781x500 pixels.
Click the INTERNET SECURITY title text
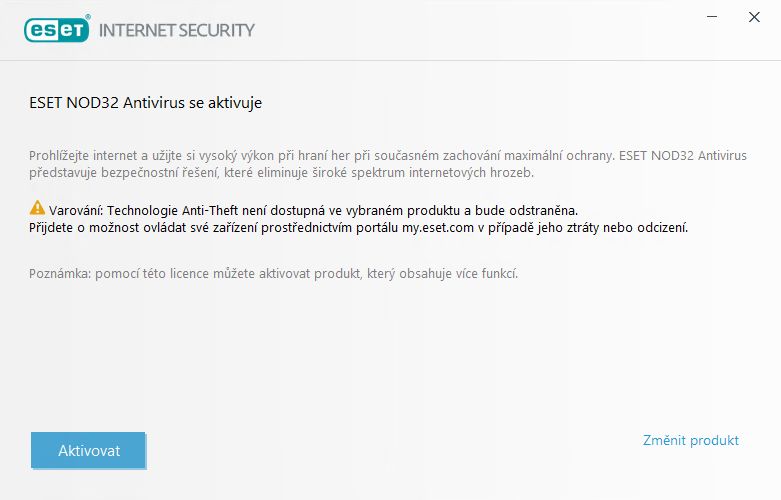pos(177,30)
